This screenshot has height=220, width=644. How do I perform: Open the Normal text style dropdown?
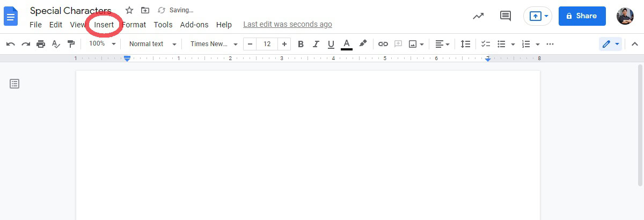coord(152,44)
